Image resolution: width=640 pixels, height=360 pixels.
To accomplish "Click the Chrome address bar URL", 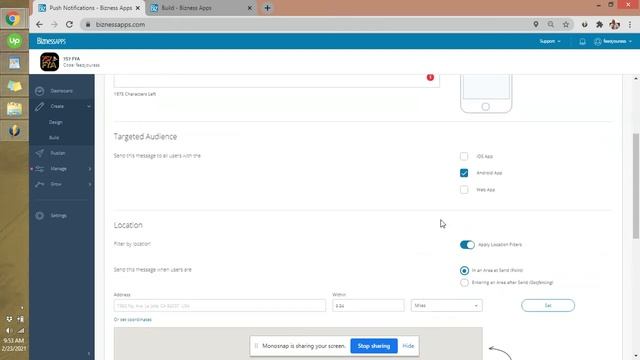I will pyautogui.click(x=120, y=24).
